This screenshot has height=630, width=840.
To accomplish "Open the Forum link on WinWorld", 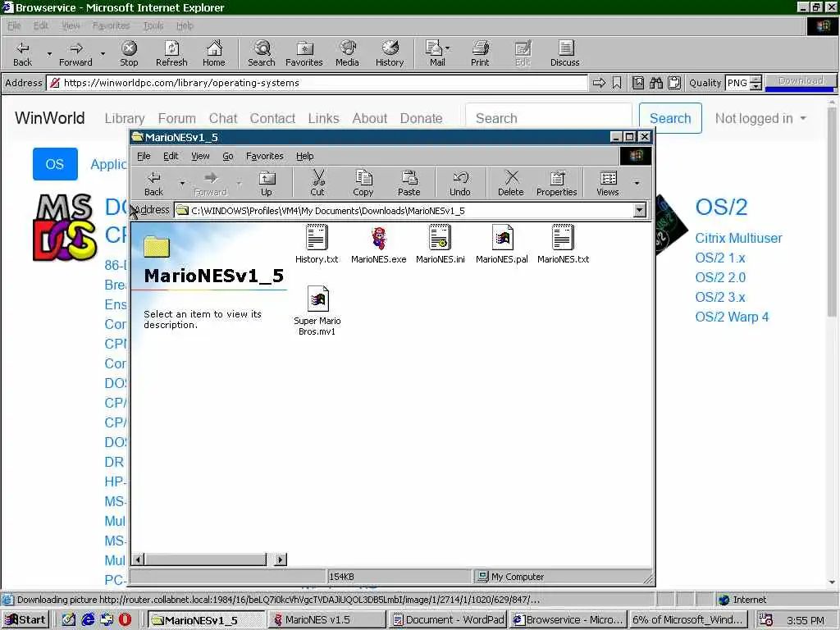I will coord(177,118).
